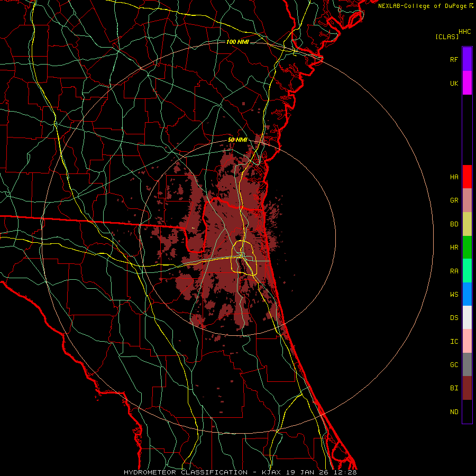Click the [CLAS] units label
The width and height of the screenshot is (476, 476).
pos(447,36)
